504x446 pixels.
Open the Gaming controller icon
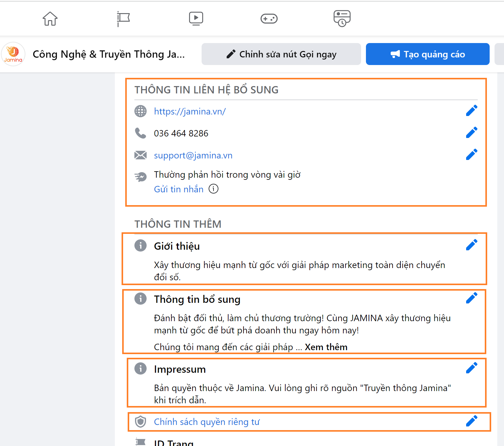(269, 19)
